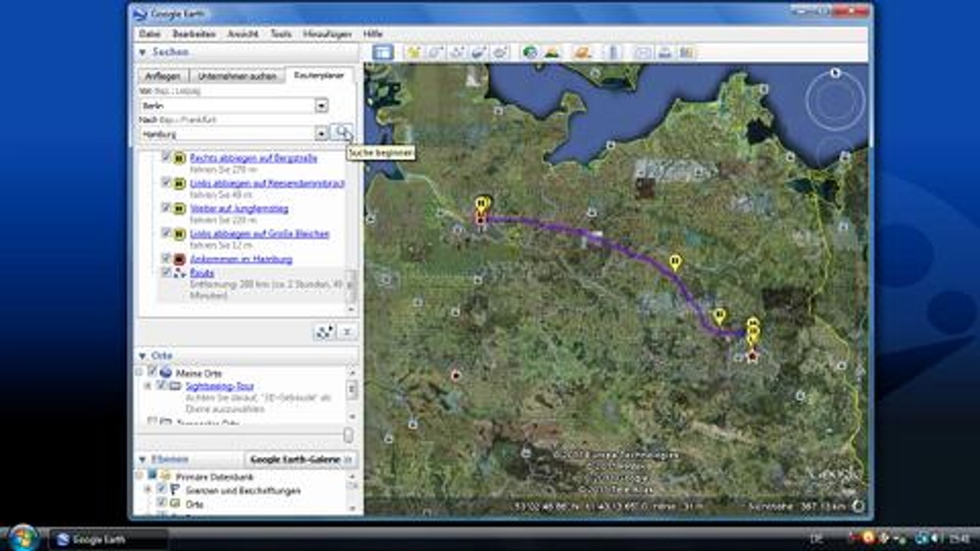Open historical imagery clock icon

(x=529, y=52)
